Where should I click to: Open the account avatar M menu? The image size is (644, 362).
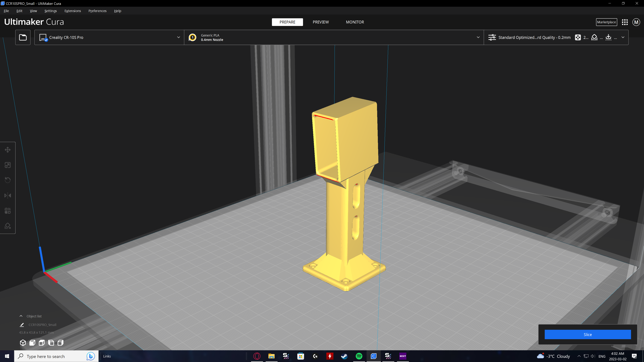(636, 22)
